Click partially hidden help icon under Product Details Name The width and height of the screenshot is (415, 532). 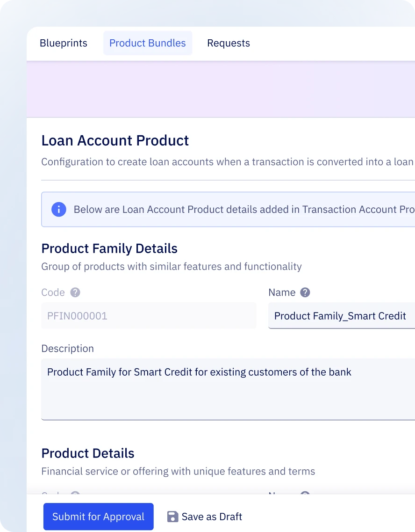coord(305,493)
